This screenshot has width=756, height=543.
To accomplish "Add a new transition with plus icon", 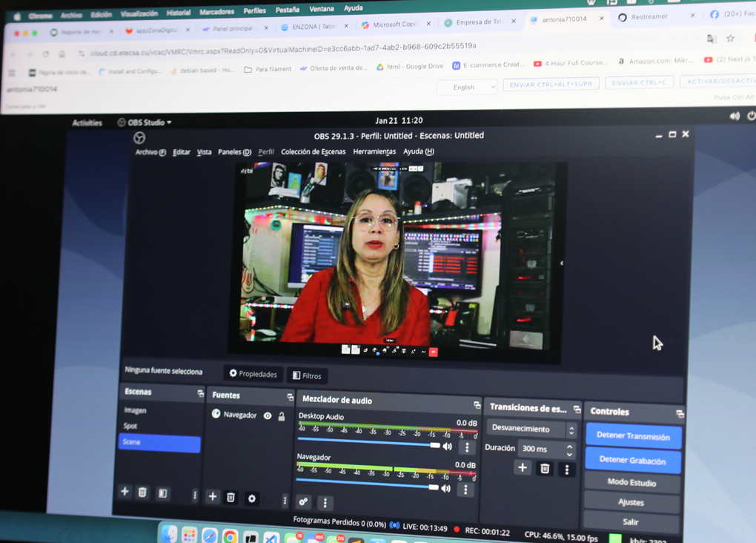I will tap(523, 468).
